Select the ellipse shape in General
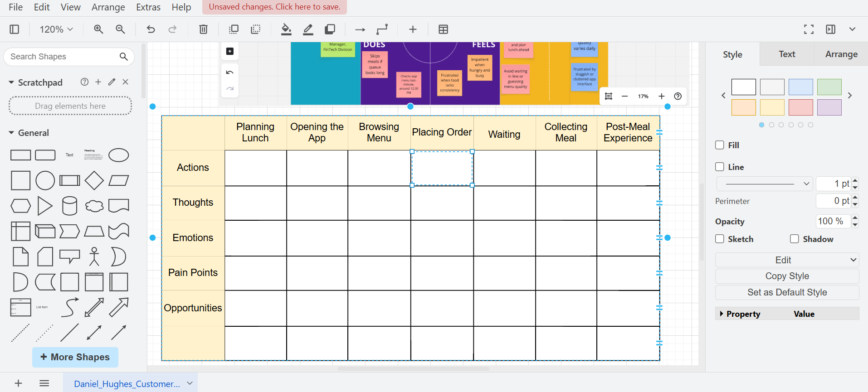Screen dimensions: 868x392 click(119, 155)
